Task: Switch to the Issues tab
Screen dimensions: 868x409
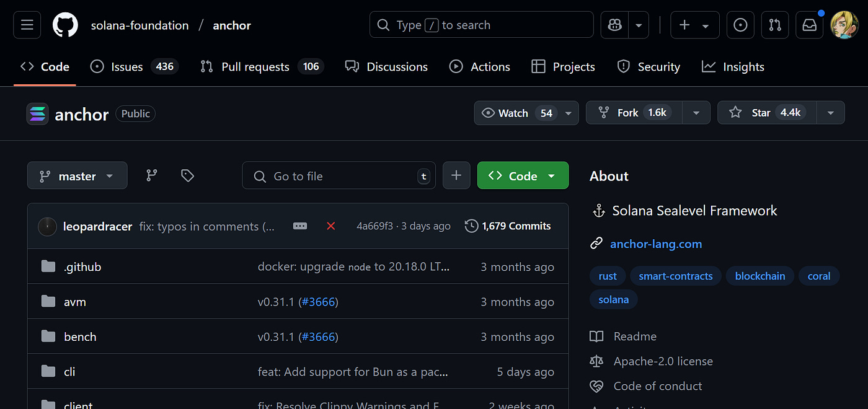Action: [134, 67]
